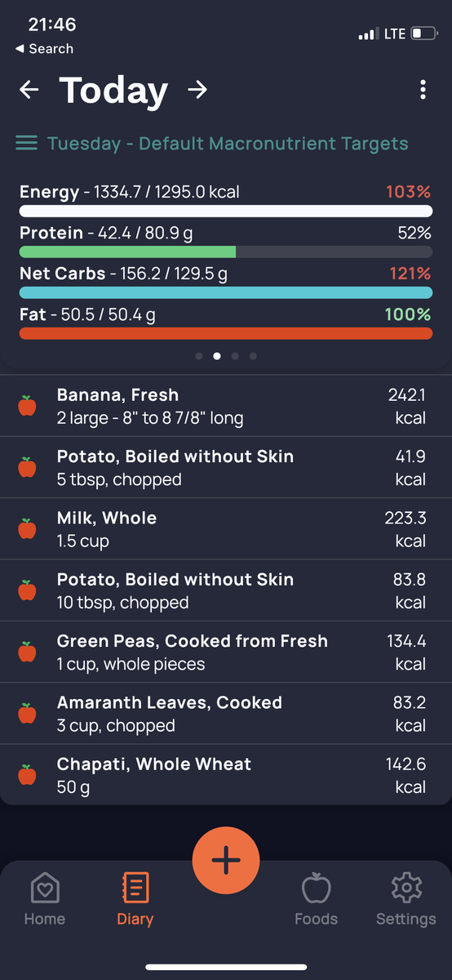Tap the orange plus add button

click(x=226, y=860)
